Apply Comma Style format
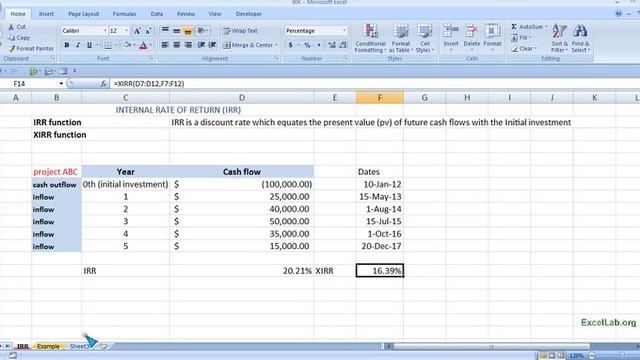640x360 pixels. 319,45
